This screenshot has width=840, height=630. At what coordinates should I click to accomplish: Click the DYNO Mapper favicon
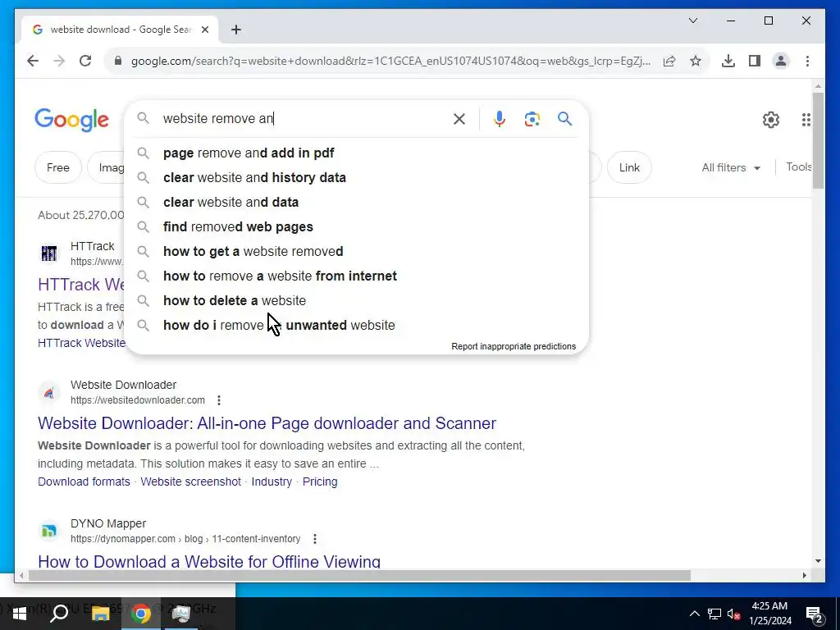48,531
